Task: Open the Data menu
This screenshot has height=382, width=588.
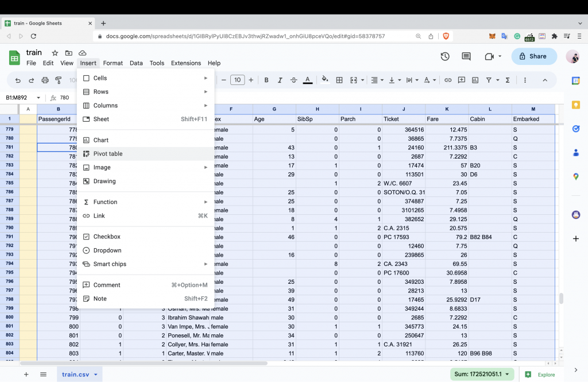Action: pyautogui.click(x=136, y=63)
